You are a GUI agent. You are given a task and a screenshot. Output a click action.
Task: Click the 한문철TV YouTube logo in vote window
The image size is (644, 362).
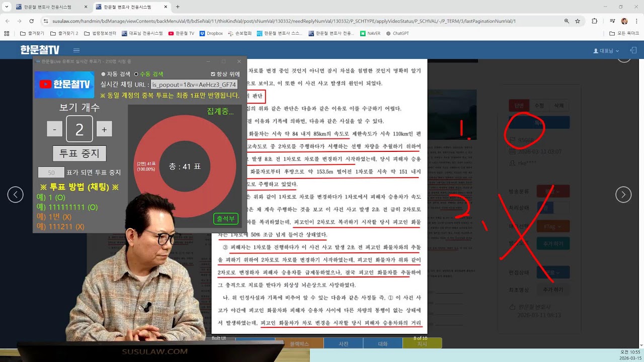64,84
